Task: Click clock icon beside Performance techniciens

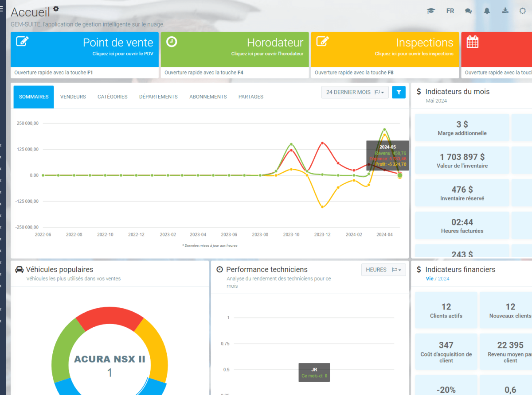Action: (219, 269)
